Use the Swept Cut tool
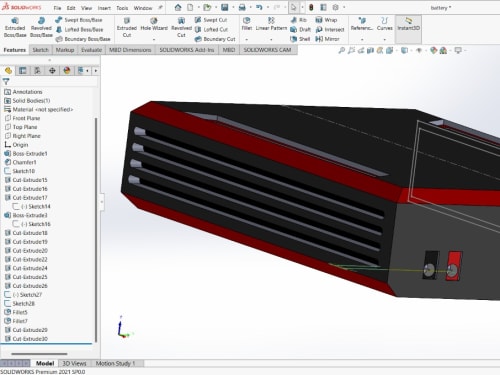 [211, 20]
